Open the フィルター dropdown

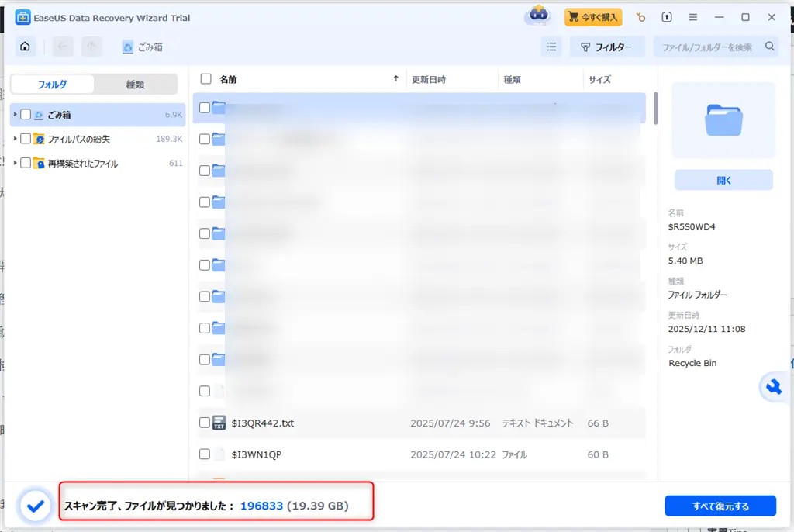click(607, 46)
